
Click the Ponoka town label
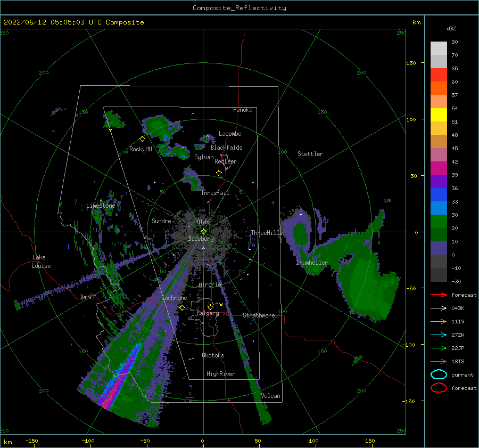(x=243, y=110)
